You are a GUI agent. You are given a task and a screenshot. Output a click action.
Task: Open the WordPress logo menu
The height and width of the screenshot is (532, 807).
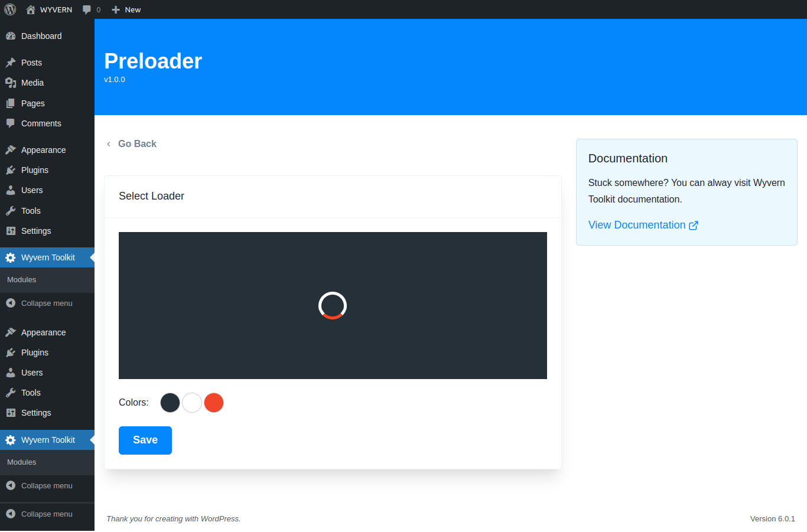10,9
